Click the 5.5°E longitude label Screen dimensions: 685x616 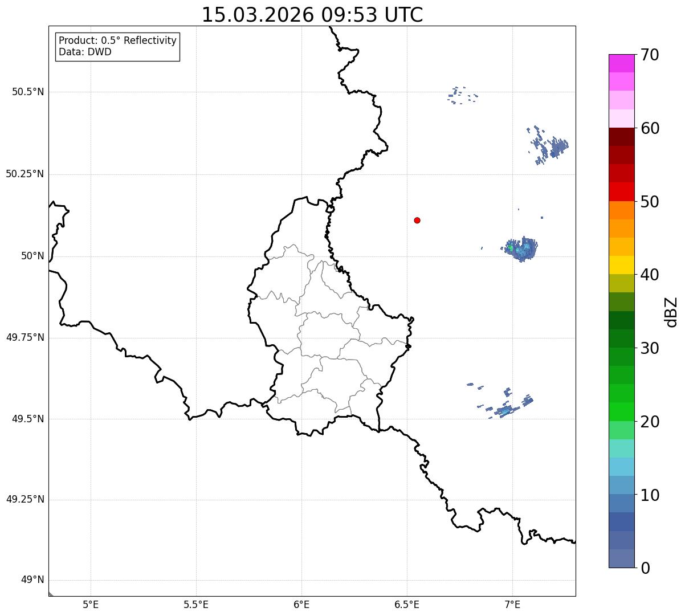coord(196,604)
